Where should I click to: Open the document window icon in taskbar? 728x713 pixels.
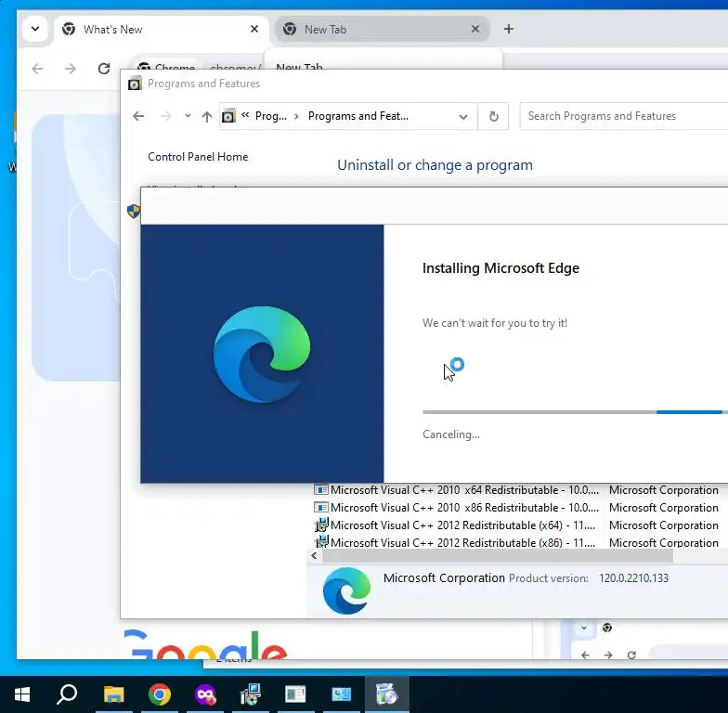coord(295,694)
